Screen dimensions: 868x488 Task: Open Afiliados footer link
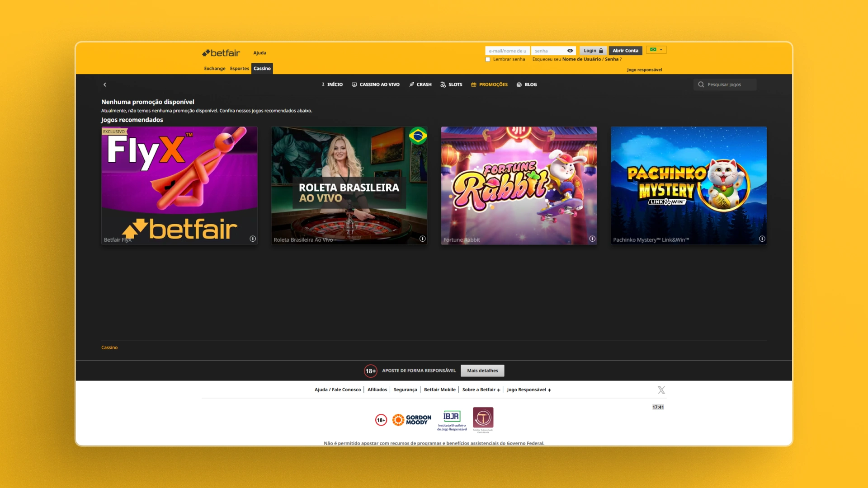tap(377, 389)
